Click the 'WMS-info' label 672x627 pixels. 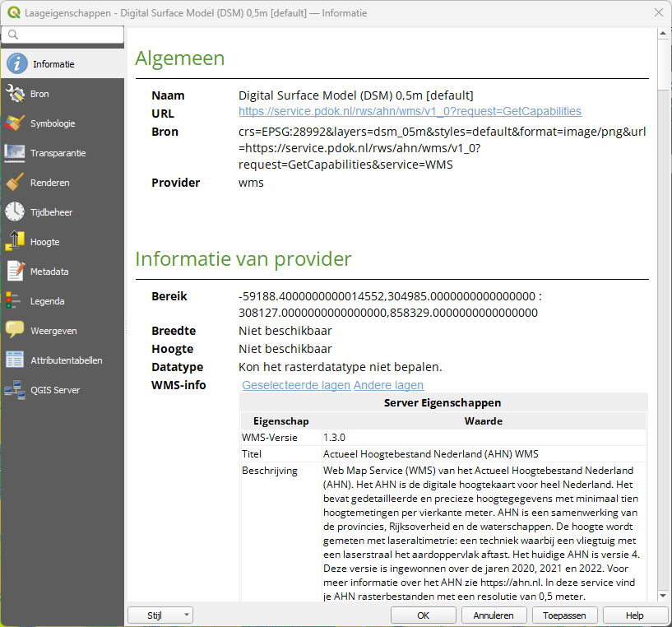click(x=178, y=385)
